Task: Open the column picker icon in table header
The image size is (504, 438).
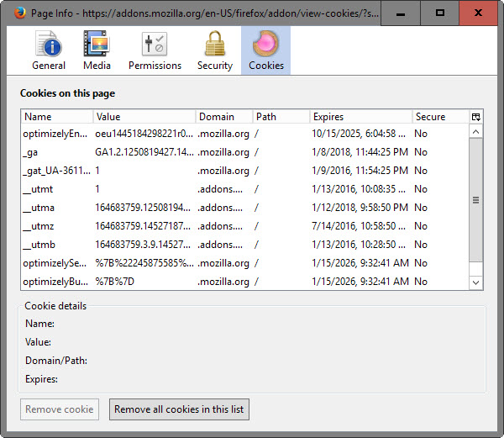Action: pos(476,117)
